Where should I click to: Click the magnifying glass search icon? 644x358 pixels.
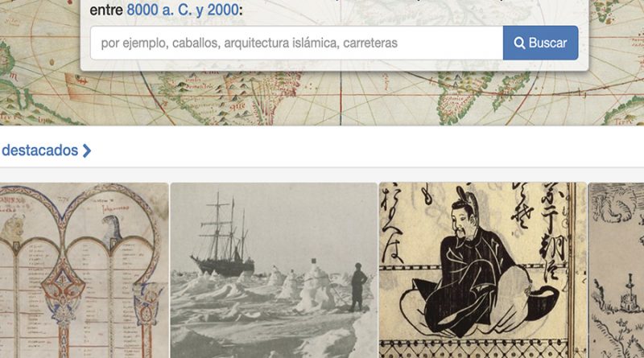point(519,43)
